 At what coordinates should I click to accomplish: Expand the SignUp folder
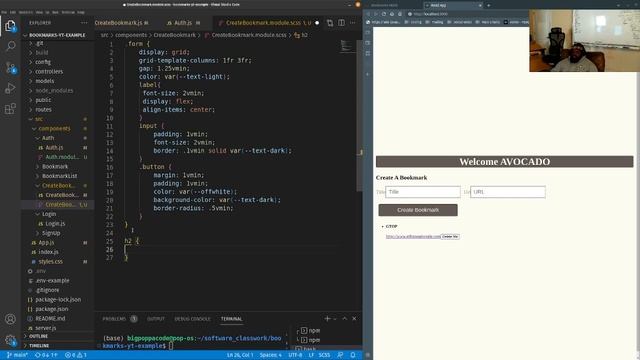(51, 233)
